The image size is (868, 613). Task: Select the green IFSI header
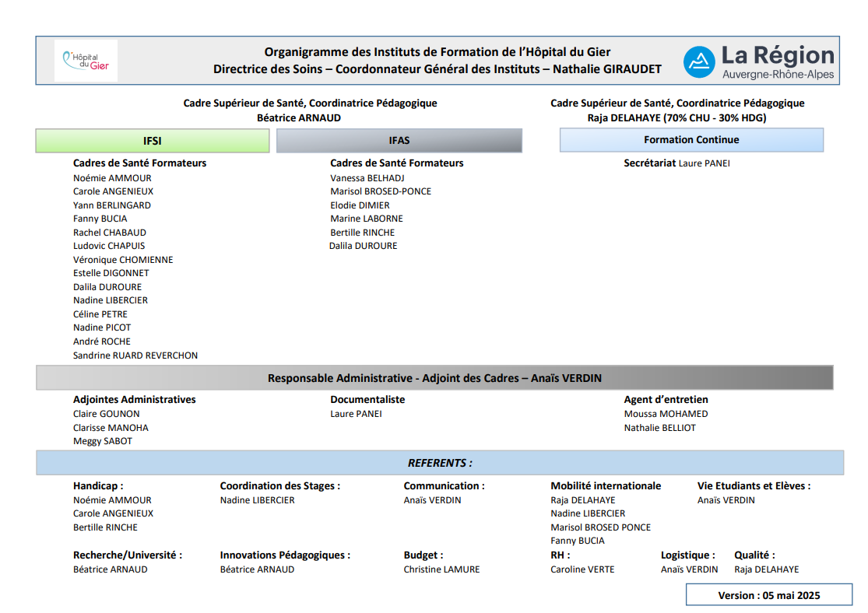click(x=153, y=141)
